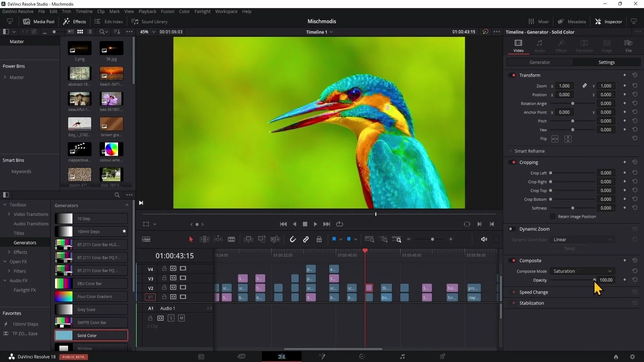Expand the Speed Change section
The width and height of the screenshot is (644, 362).
pyautogui.click(x=534, y=292)
